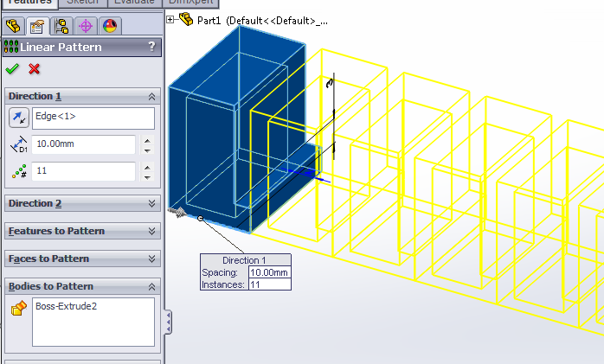
Task: Open the DimXpertManager tab icon
Action: click(x=86, y=26)
